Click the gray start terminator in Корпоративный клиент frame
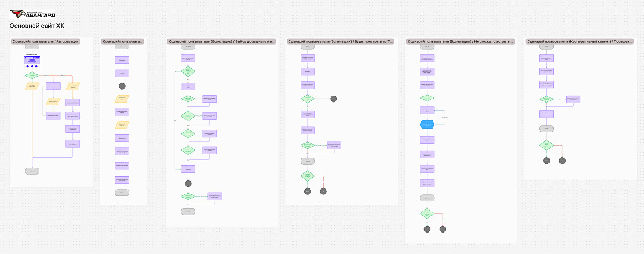 [x=546, y=47]
